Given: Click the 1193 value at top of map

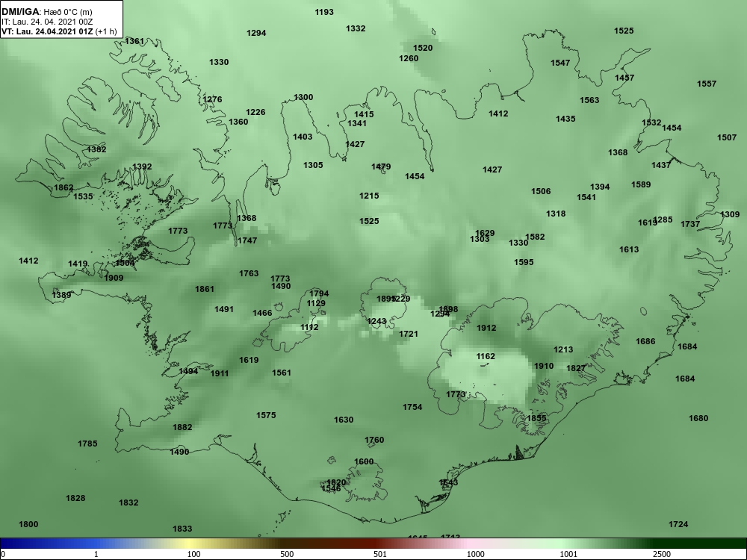Looking at the screenshot, I should [x=324, y=12].
